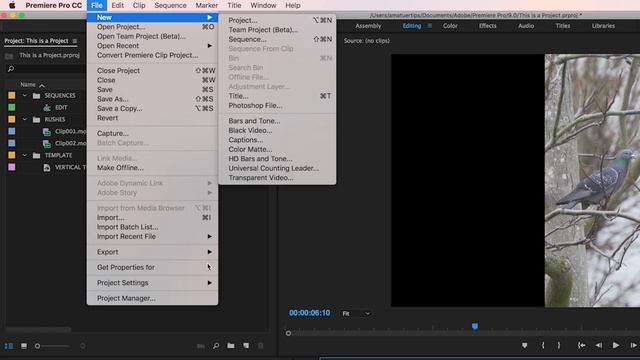Toggle Name column sort order arrow
The width and height of the screenshot is (640, 360).
[42, 85]
